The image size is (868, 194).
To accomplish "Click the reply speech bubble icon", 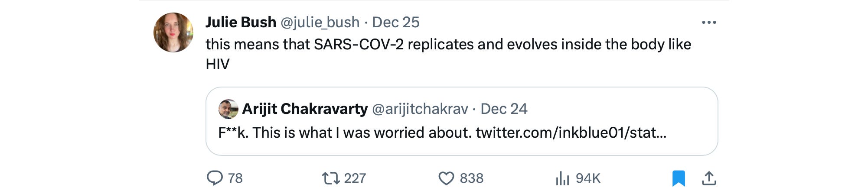I will point(215,178).
